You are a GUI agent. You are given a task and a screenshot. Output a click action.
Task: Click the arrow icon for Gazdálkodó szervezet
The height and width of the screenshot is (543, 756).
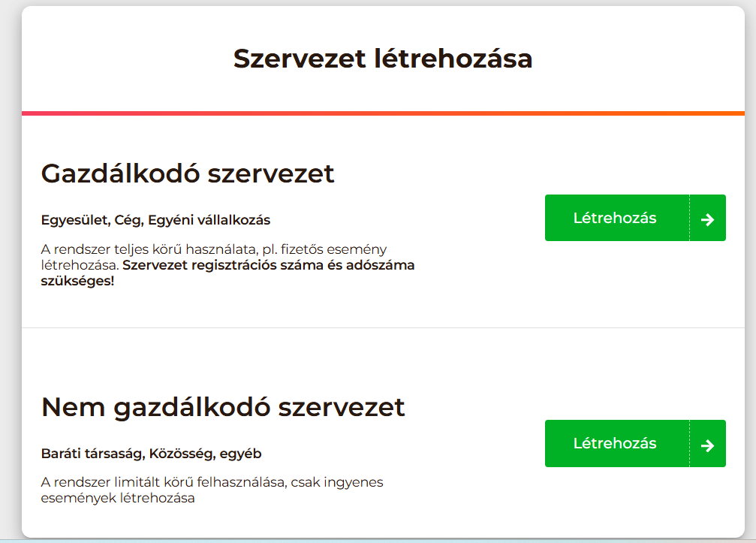coord(707,219)
